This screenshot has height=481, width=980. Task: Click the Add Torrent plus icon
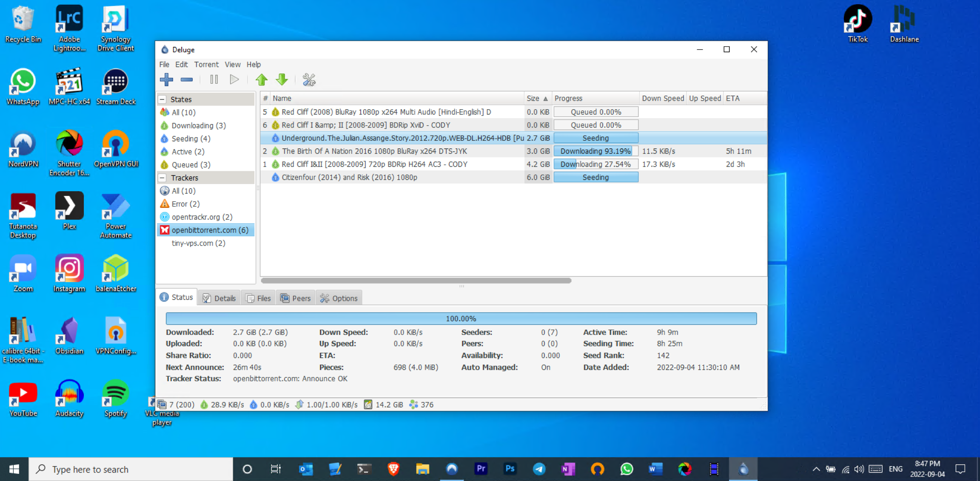[x=166, y=79]
